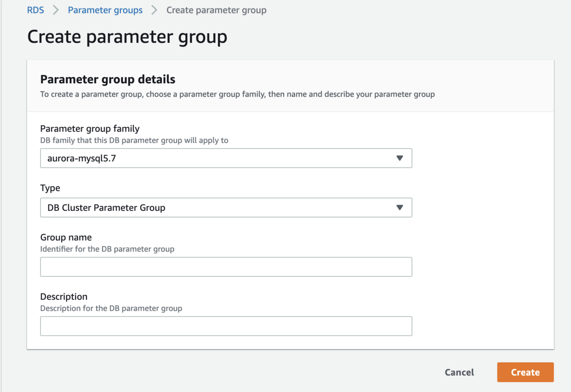This screenshot has height=392, width=571.
Task: Cancel parameter group creation
Action: coord(459,372)
